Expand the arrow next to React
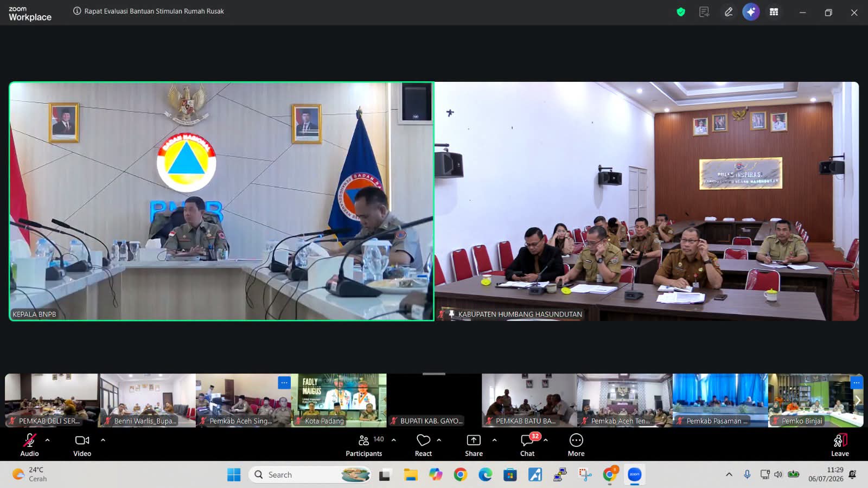This screenshot has height=488, width=868. point(439,440)
